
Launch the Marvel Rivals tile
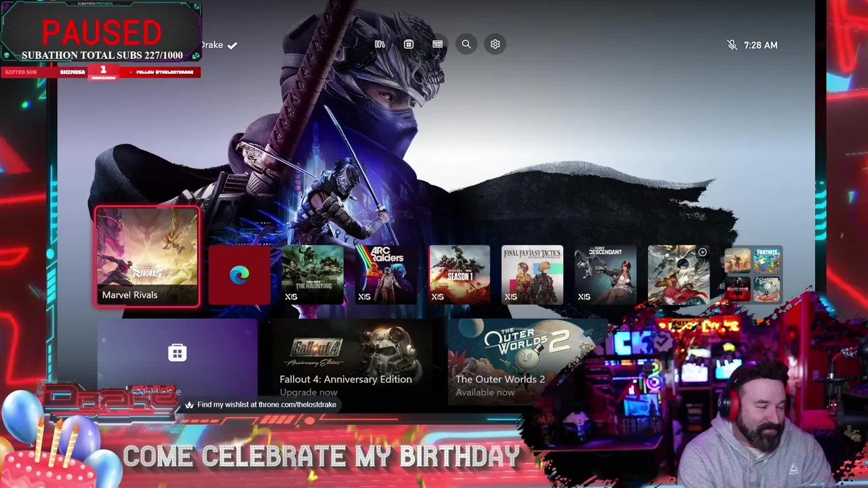pos(147,257)
